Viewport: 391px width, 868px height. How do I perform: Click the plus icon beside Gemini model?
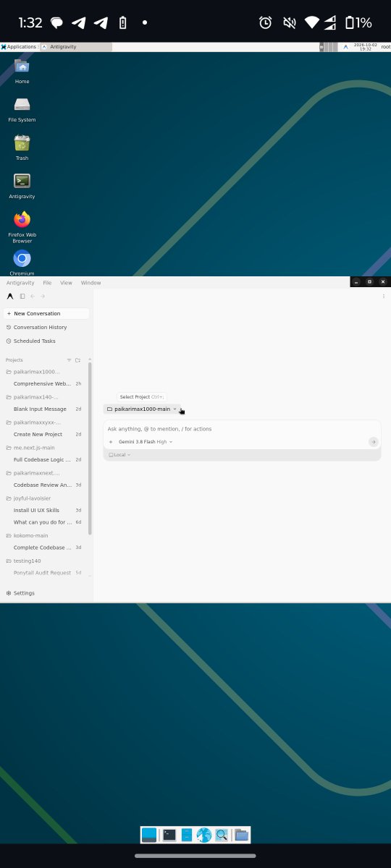click(111, 441)
